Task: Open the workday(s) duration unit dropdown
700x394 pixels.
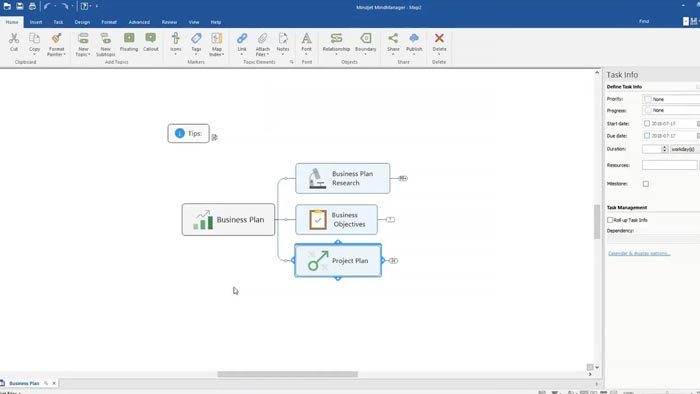Action: [x=685, y=149]
